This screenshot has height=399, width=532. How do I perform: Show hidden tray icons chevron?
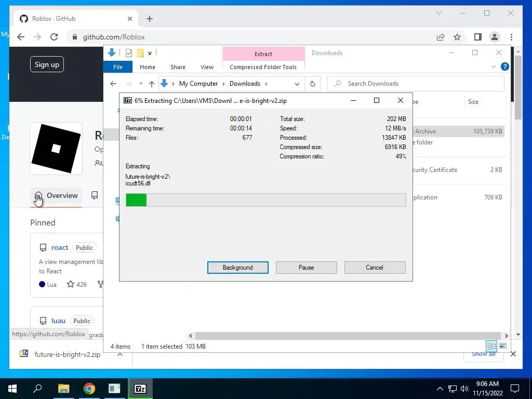click(x=440, y=389)
